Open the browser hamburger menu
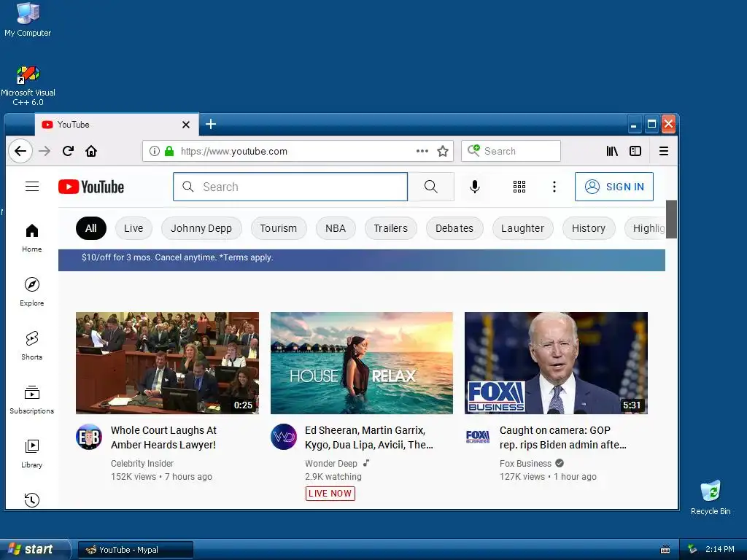The width and height of the screenshot is (747, 560). point(664,151)
